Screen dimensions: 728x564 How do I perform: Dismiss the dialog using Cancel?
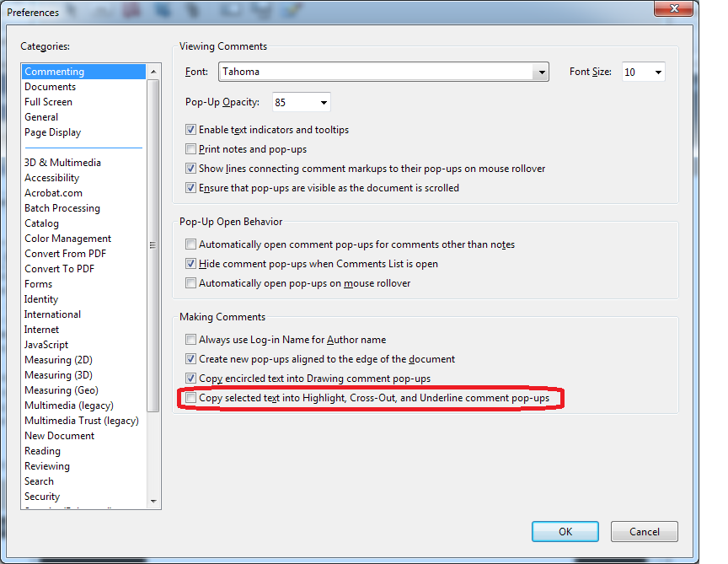(644, 531)
